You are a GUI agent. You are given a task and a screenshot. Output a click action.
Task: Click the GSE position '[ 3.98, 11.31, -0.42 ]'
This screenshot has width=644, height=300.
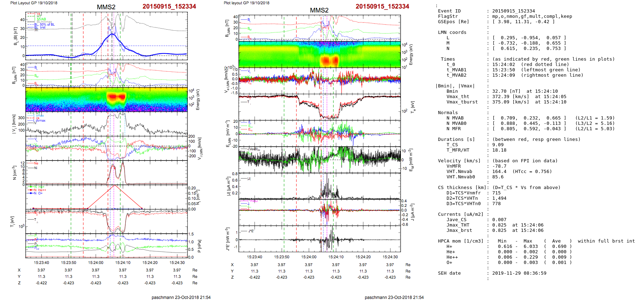[524, 22]
